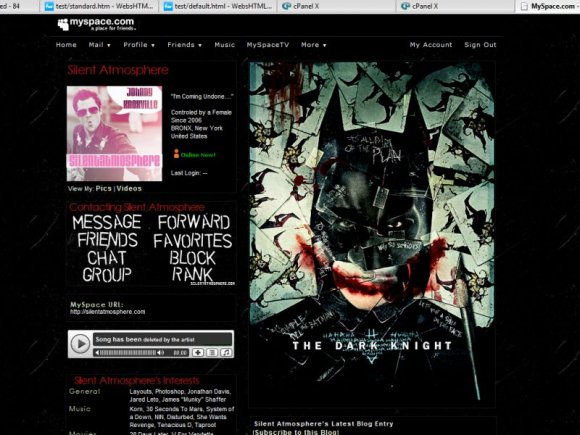This screenshot has height=435, width=580.
Task: Click the favicon on the test/standard.htm tab
Action: click(49, 6)
